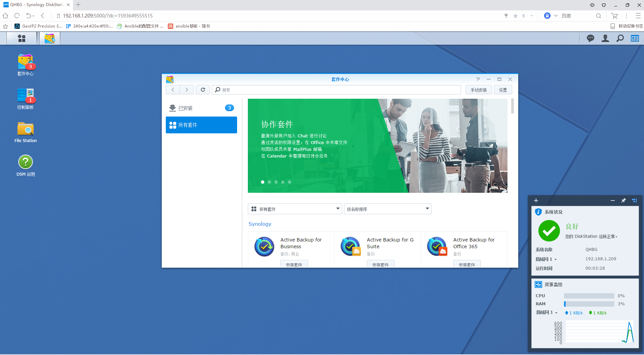Open a new browser tab
Screen dimensions: 644x355
point(78,5)
